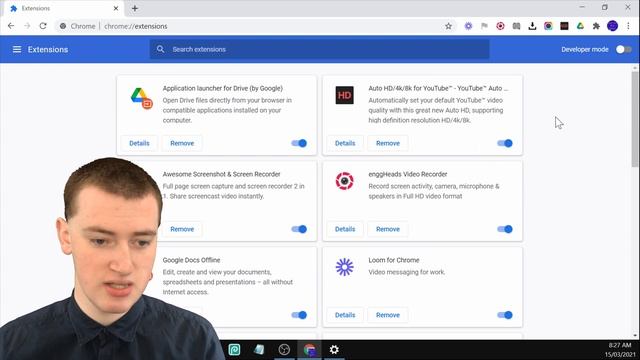Click 'Awesome Screenshot & Screen Recorder' title
The image size is (640, 360).
221,174
